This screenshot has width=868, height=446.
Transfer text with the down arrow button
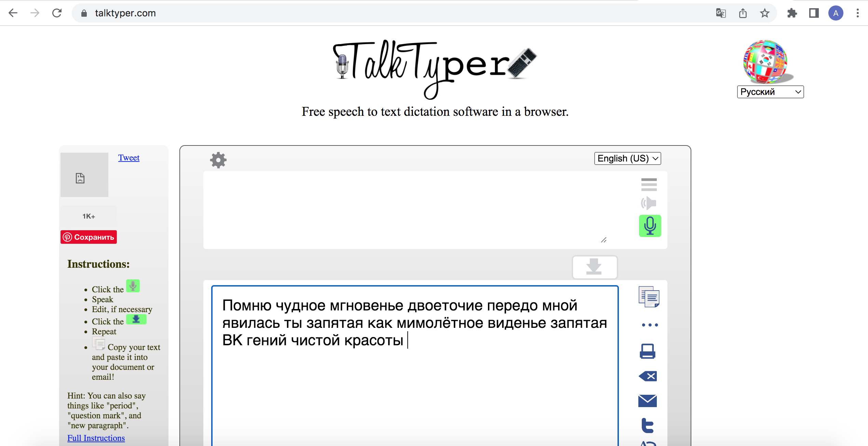595,267
